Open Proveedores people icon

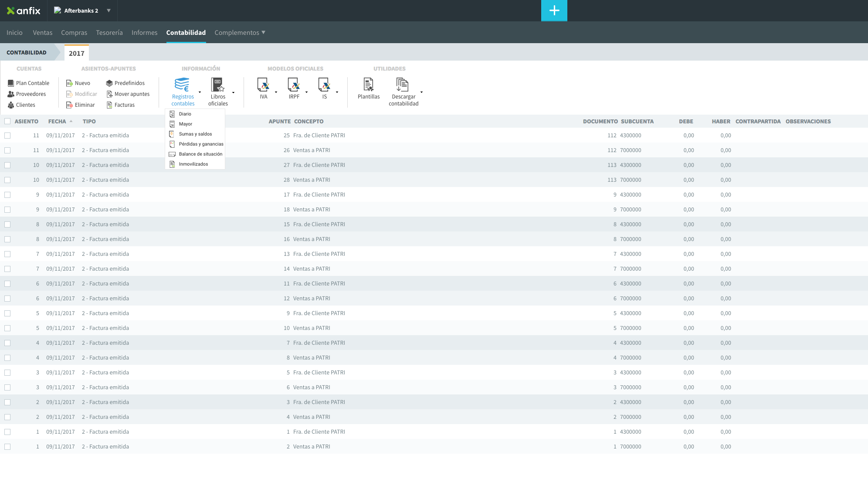coord(11,94)
